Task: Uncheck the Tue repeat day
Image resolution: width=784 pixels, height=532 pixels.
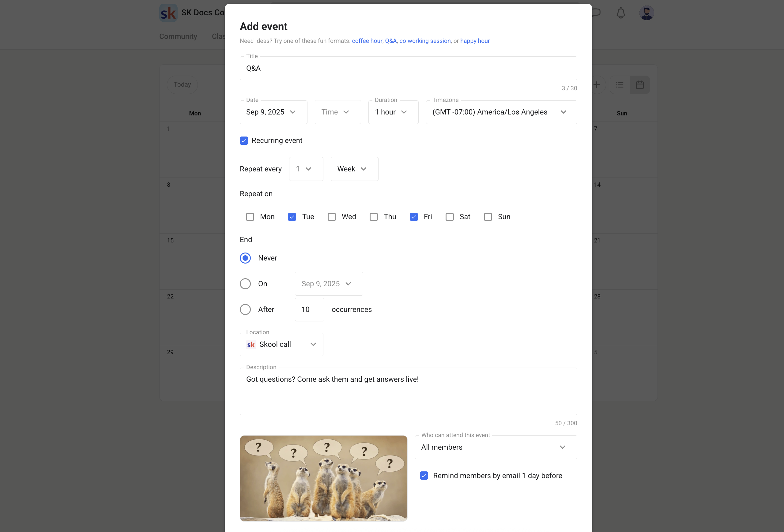Action: [x=292, y=217]
